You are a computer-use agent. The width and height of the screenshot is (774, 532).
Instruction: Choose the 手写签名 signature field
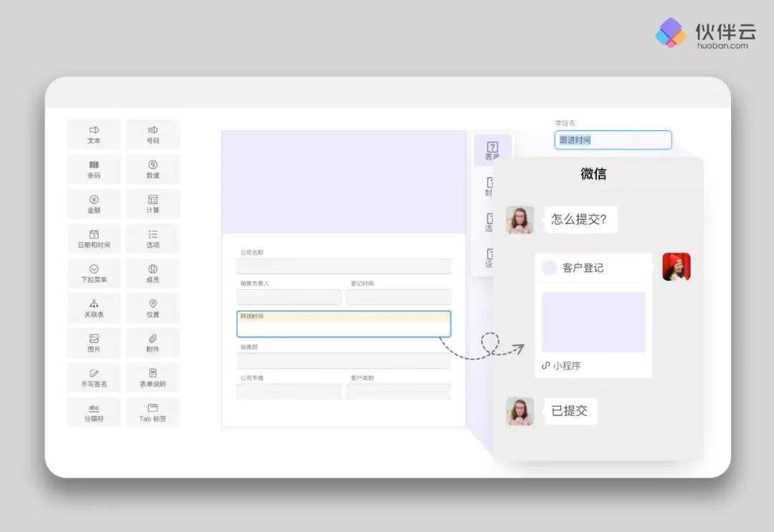point(94,377)
